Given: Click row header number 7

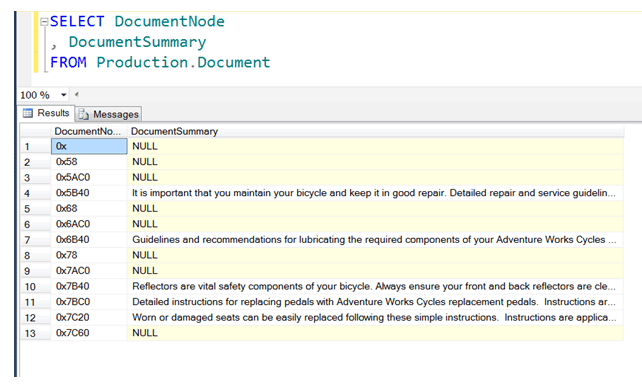Looking at the screenshot, I should click(x=36, y=240).
